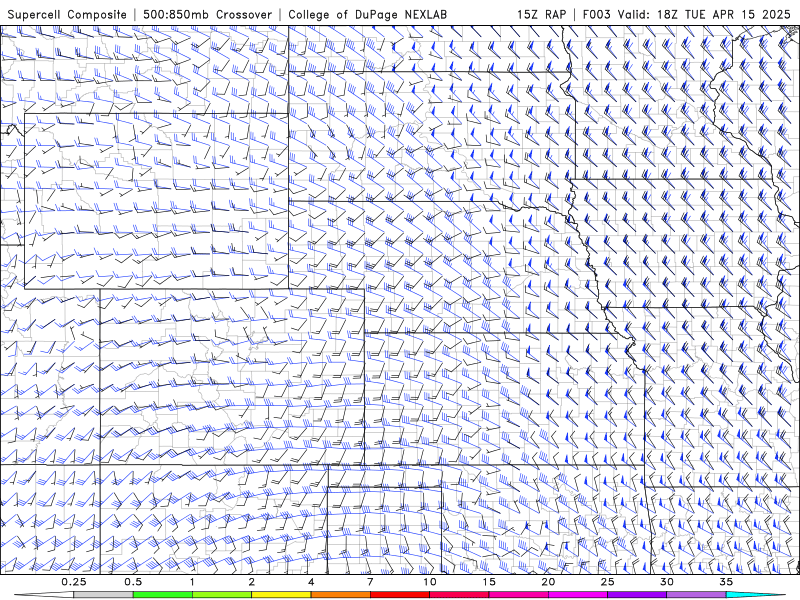Click the red 7–10 color bar segment
Image resolution: width=800 pixels, height=600 pixels.
coord(399,595)
